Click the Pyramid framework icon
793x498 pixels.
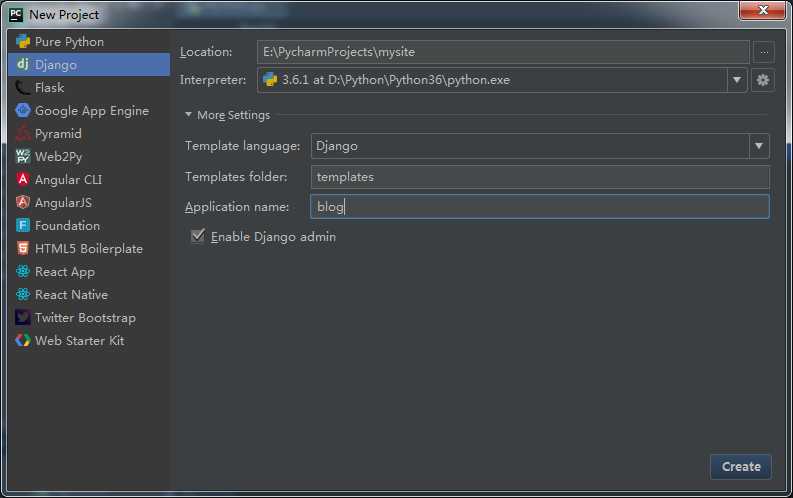pyautogui.click(x=23, y=133)
